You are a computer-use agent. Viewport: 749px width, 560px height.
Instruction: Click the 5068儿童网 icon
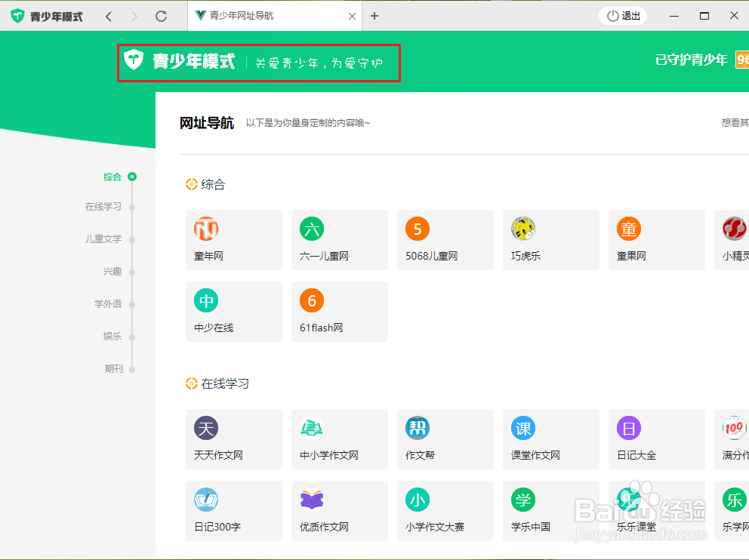[x=445, y=240]
